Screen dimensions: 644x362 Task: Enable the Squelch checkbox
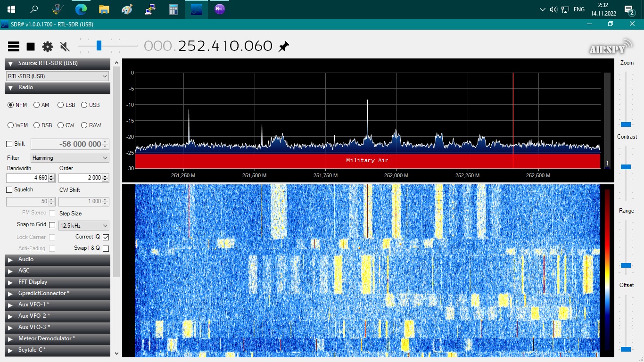(x=9, y=189)
